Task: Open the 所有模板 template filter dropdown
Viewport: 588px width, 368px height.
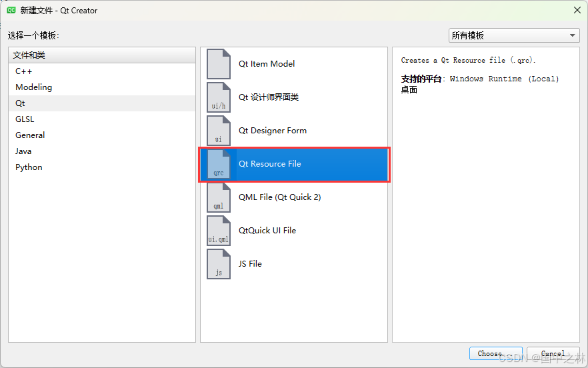Action: click(514, 35)
